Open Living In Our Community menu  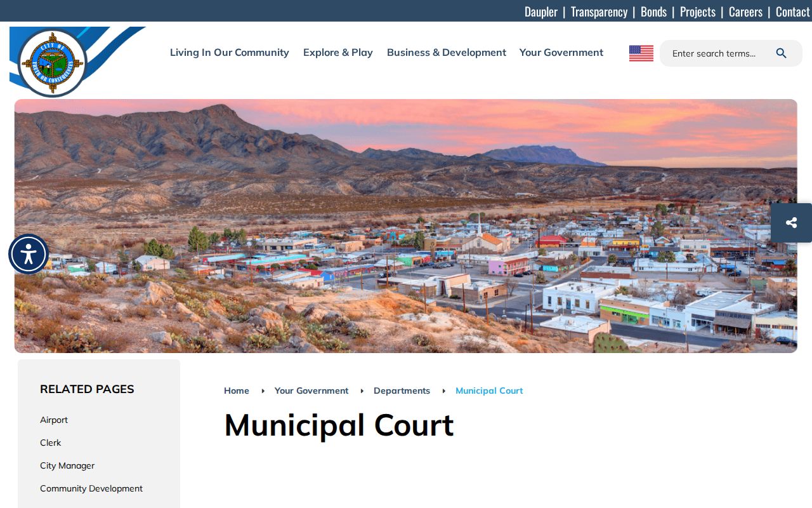click(x=230, y=53)
